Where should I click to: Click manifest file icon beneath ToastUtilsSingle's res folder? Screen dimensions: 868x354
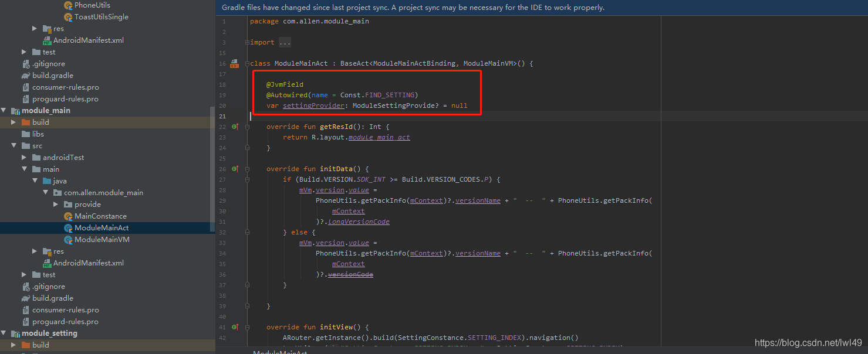[47, 40]
